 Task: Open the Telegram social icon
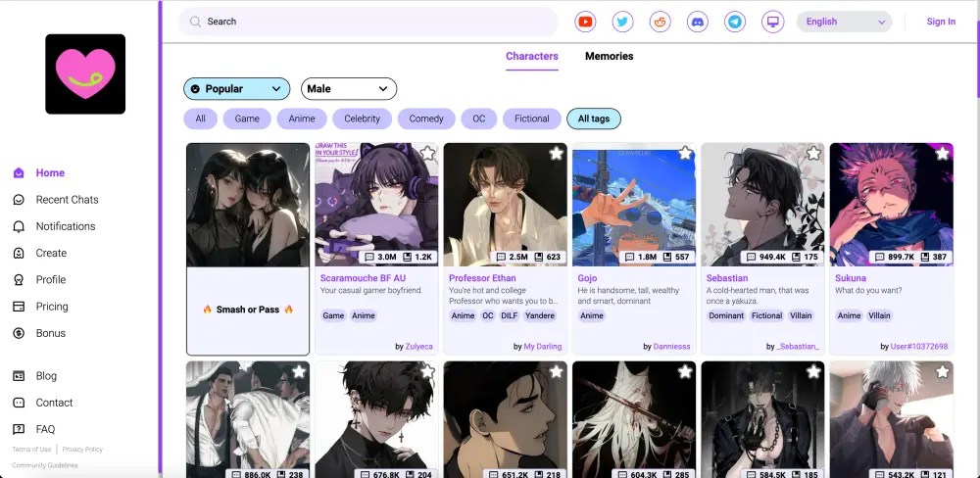click(735, 22)
